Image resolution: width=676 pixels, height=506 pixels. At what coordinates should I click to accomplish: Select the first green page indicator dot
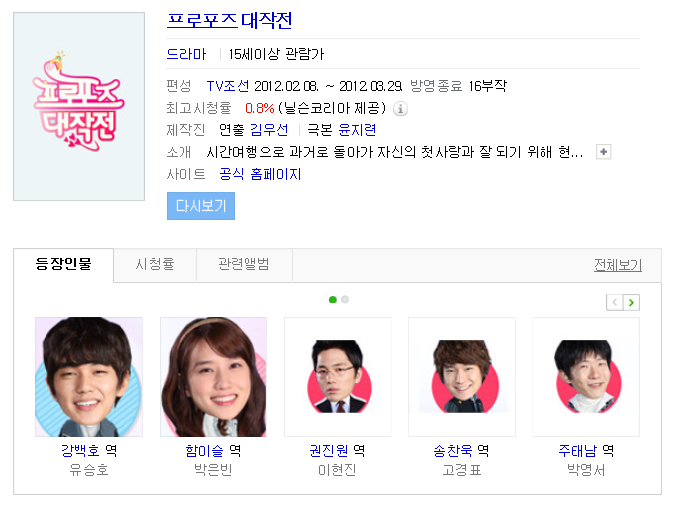[x=332, y=299]
